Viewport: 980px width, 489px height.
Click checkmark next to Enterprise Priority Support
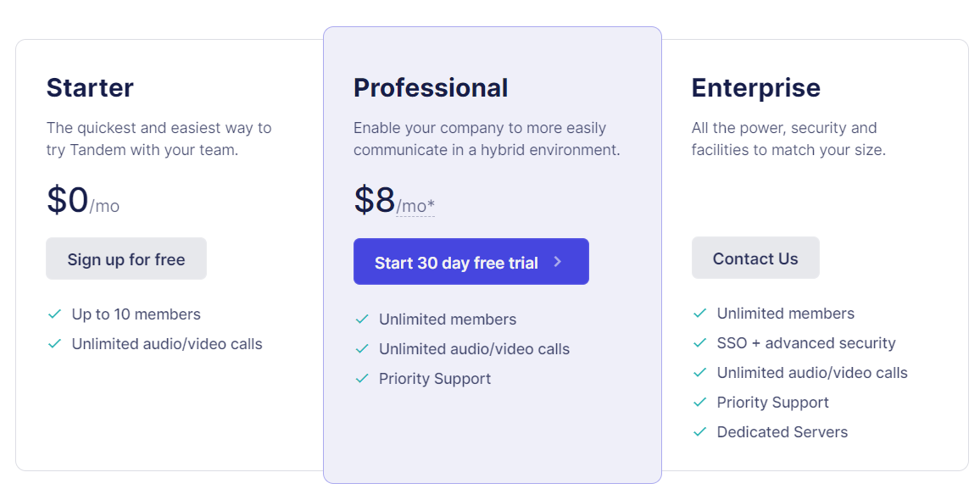click(x=699, y=403)
